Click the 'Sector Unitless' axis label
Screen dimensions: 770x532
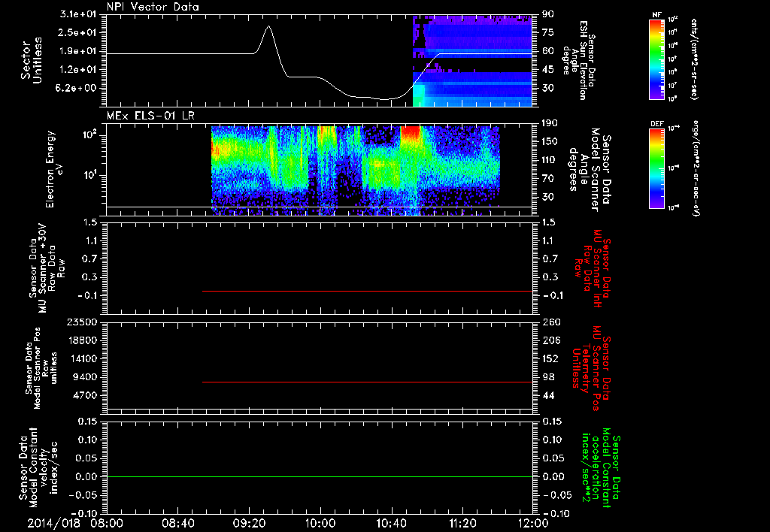(x=32, y=60)
